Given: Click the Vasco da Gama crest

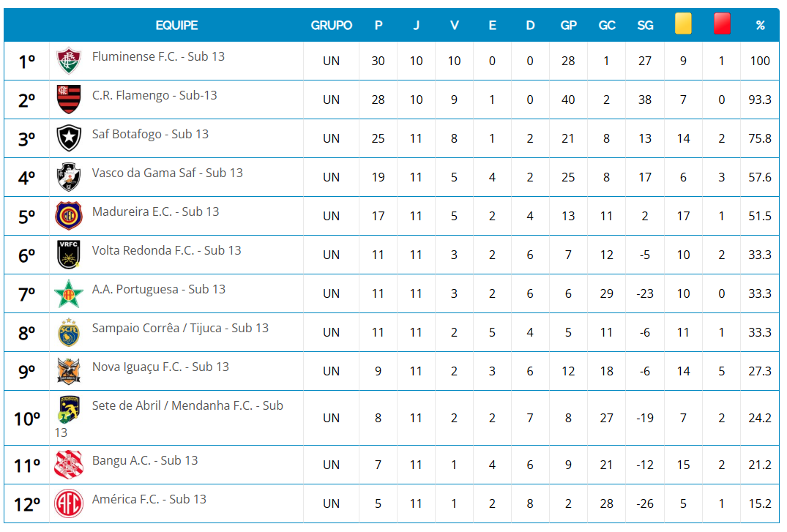Looking at the screenshot, I should pyautogui.click(x=68, y=177).
